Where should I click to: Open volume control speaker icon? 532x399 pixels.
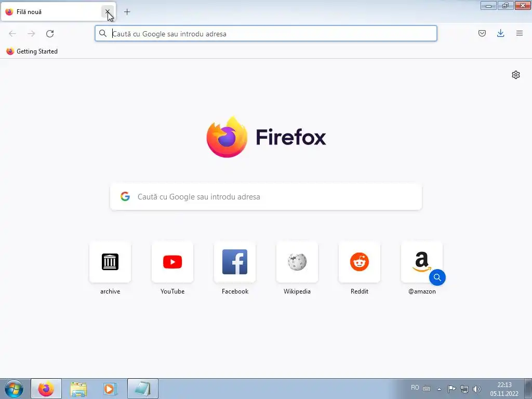pos(477,389)
